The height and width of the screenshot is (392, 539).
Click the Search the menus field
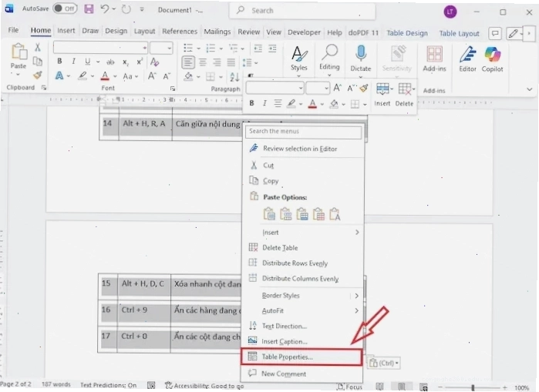pos(304,132)
